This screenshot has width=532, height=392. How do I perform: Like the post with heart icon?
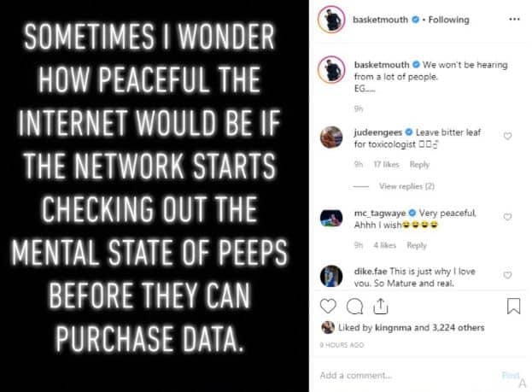click(328, 305)
